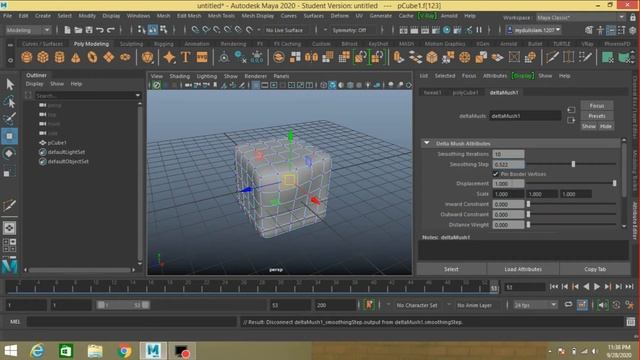This screenshot has width=640, height=360.
Task: Click the Play forwards button
Action: tap(597, 287)
